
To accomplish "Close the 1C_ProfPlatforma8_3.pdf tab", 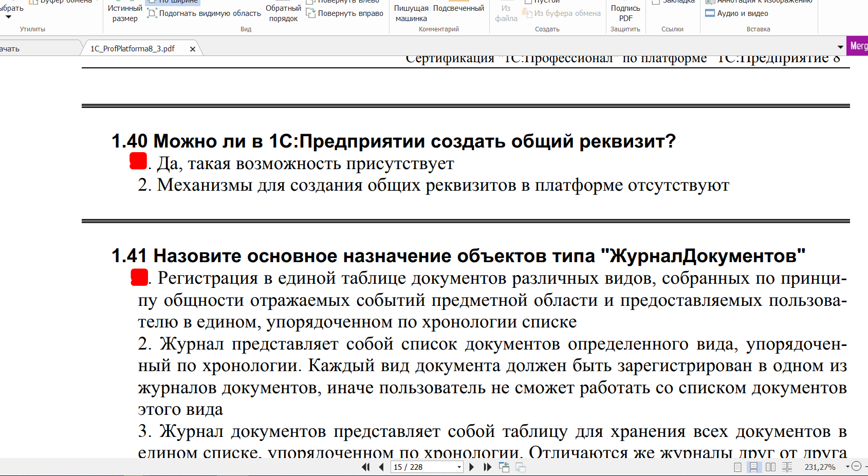I will 193,49.
